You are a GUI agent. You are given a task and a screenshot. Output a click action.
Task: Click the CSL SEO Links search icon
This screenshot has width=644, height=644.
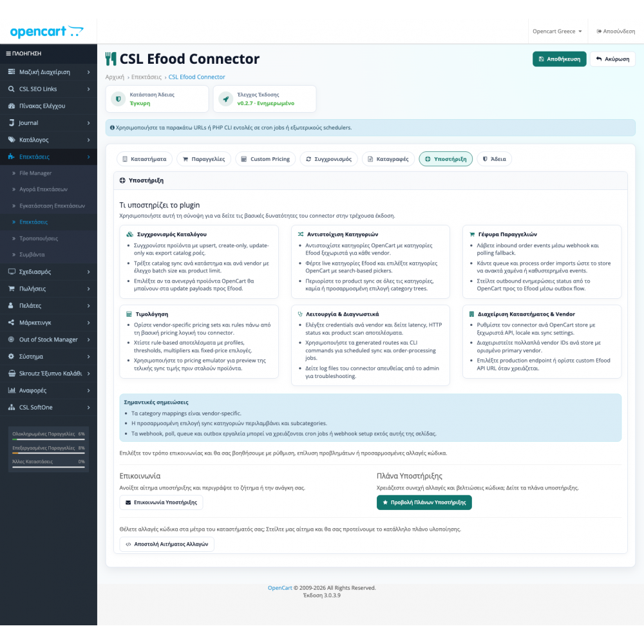12,89
